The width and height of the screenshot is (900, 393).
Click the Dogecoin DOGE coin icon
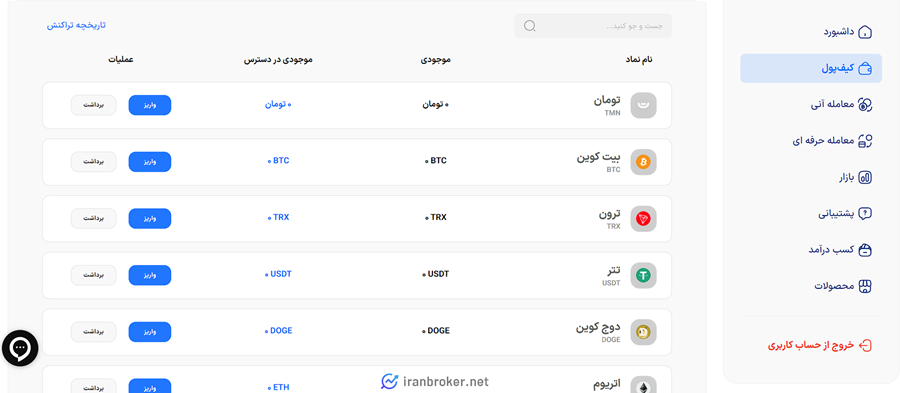[x=643, y=332]
